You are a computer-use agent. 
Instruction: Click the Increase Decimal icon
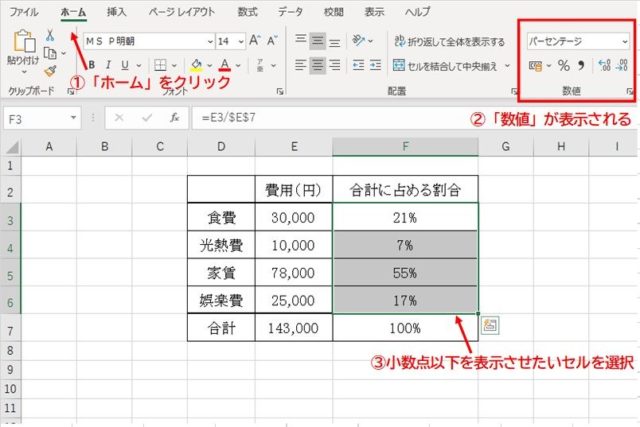(603, 66)
